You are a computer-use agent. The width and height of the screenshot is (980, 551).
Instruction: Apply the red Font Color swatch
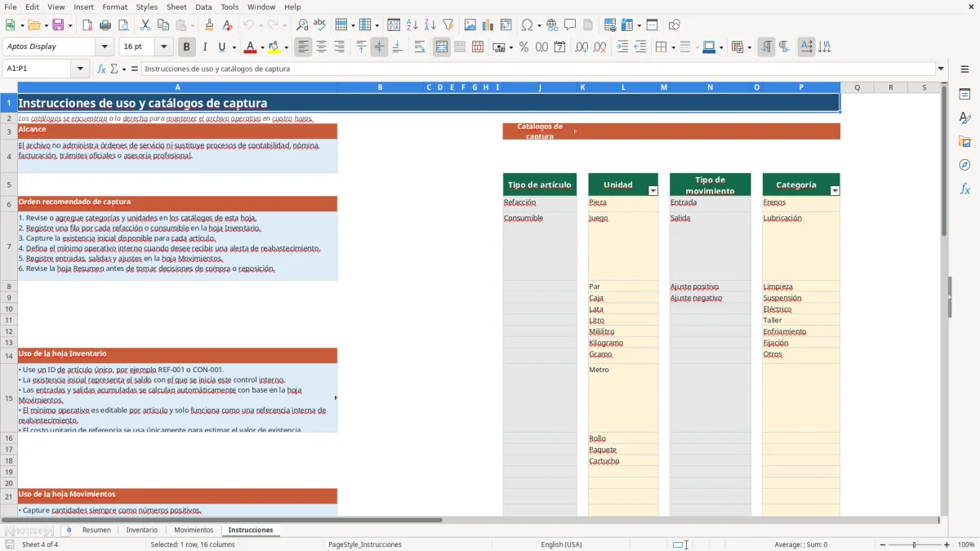point(251,47)
